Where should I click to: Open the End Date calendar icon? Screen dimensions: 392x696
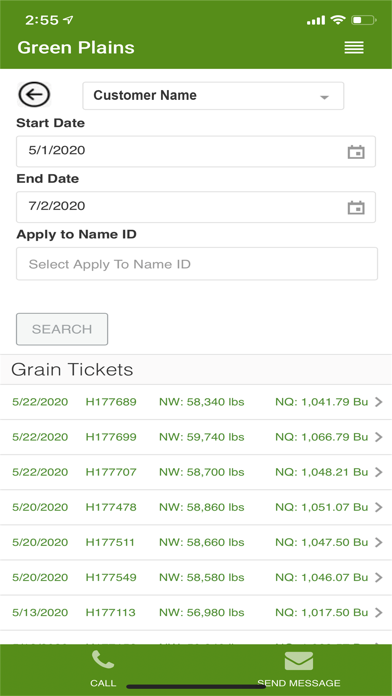356,207
